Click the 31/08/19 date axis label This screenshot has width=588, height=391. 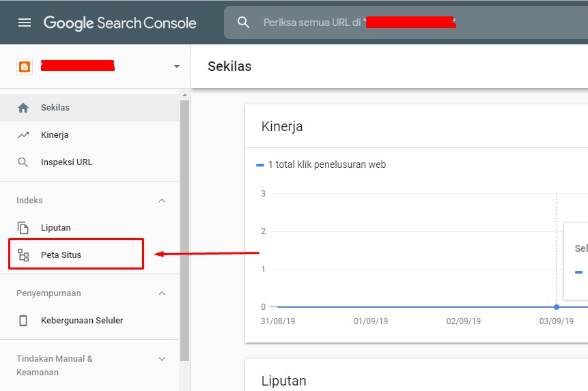[x=278, y=321]
